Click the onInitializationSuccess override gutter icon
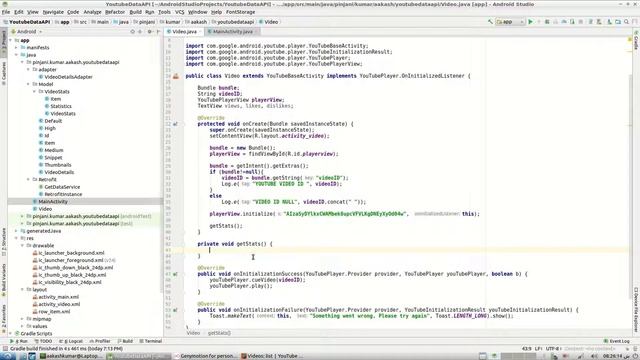Image resolution: width=640 pixels, height=360 pixels. point(175,274)
